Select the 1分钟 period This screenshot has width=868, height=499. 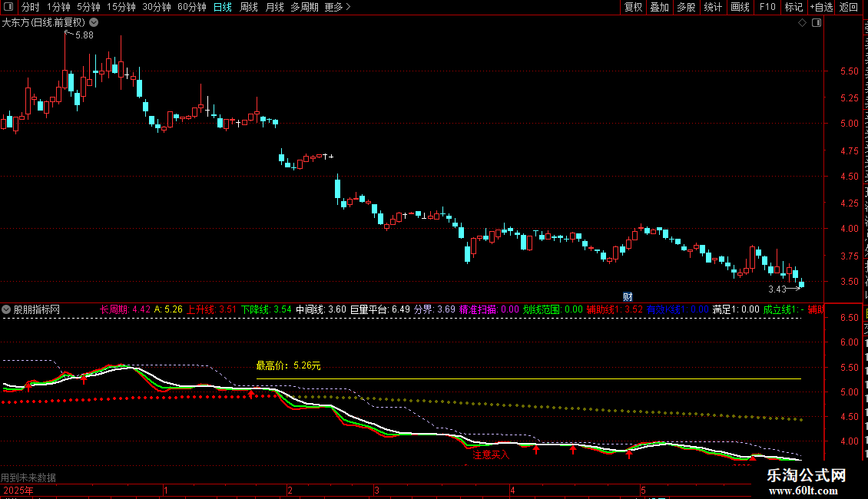click(58, 7)
